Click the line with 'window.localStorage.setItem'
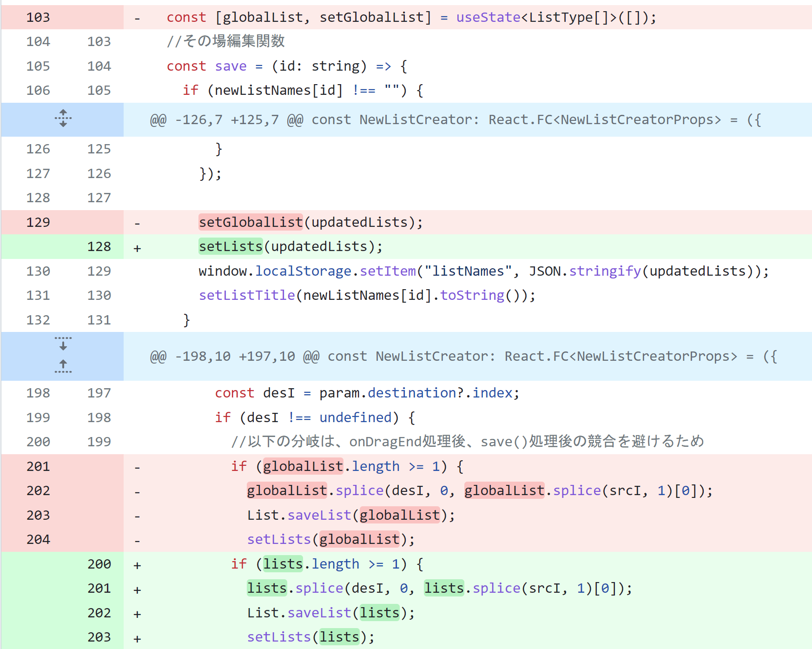The height and width of the screenshot is (649, 812). click(484, 271)
